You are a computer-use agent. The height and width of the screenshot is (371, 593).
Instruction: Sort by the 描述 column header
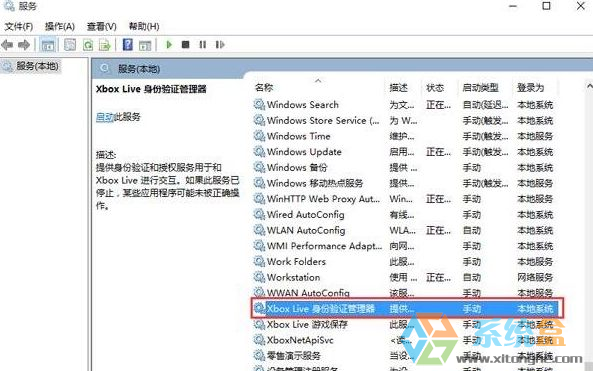pos(399,88)
